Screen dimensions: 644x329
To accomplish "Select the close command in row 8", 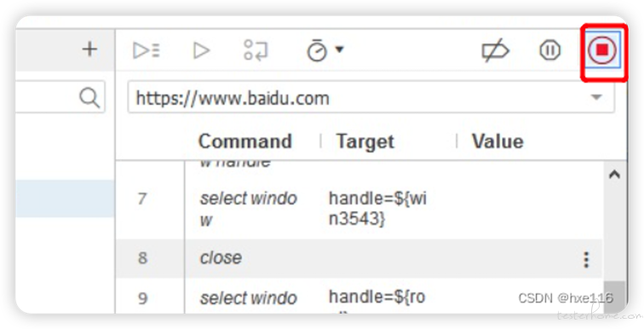I will tap(221, 258).
